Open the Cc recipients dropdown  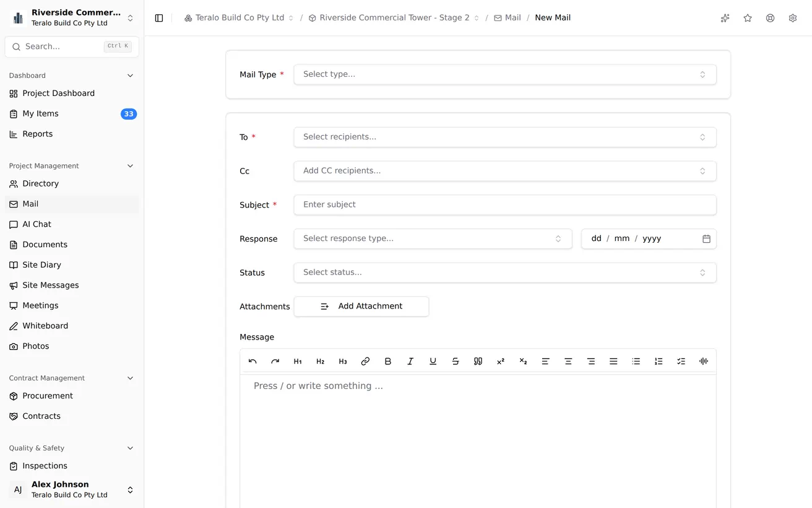point(505,171)
